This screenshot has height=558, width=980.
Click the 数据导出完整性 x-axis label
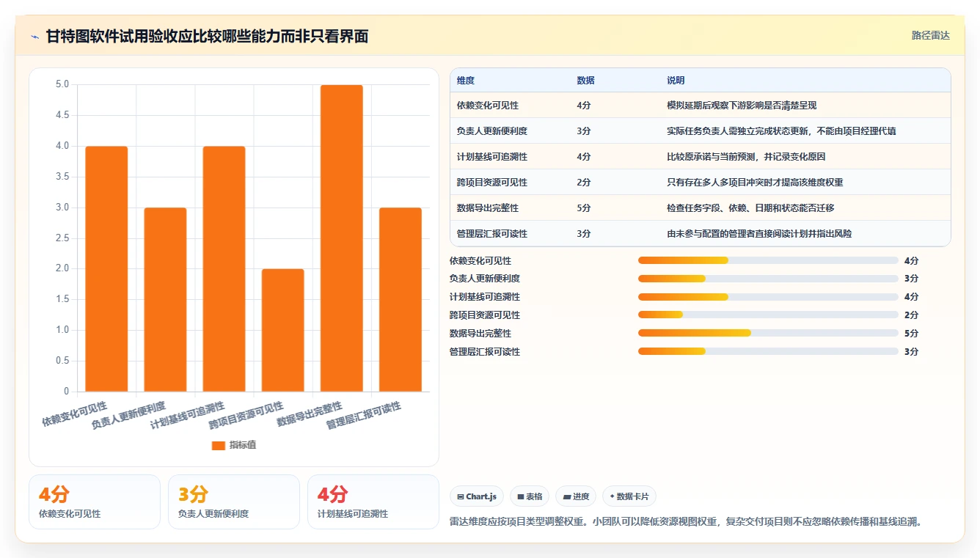click(x=310, y=414)
